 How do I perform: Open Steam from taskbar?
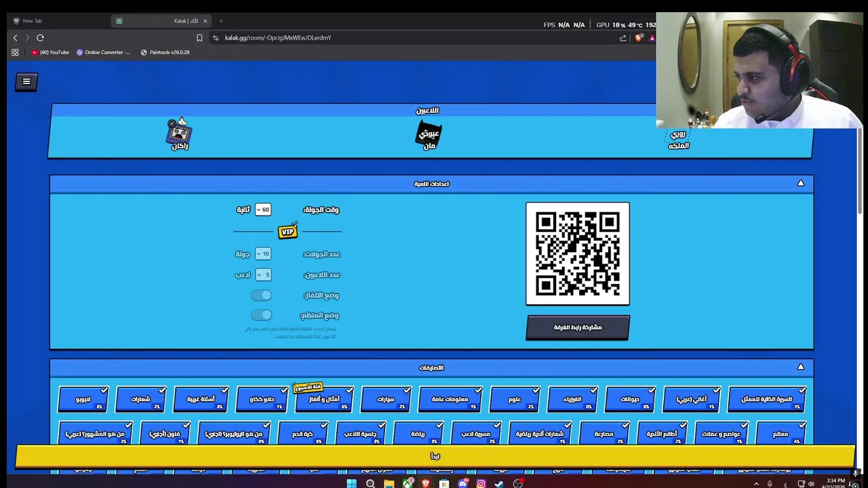click(499, 483)
